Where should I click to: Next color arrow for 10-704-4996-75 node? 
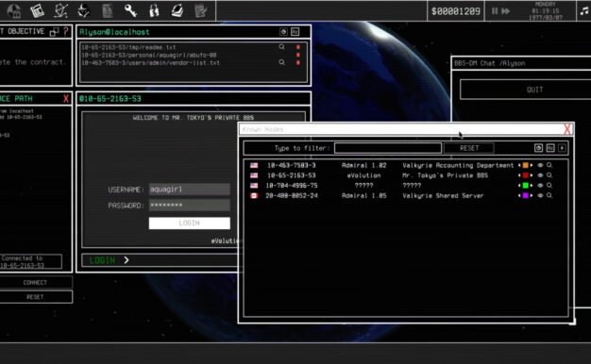[532, 186]
